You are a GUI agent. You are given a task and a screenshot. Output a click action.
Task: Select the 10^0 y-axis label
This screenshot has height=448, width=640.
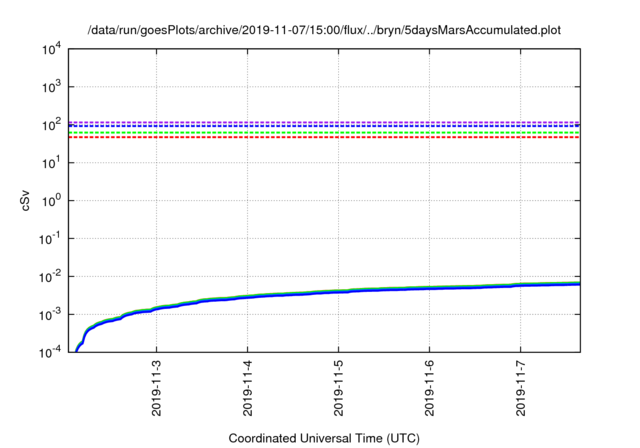tap(51, 200)
